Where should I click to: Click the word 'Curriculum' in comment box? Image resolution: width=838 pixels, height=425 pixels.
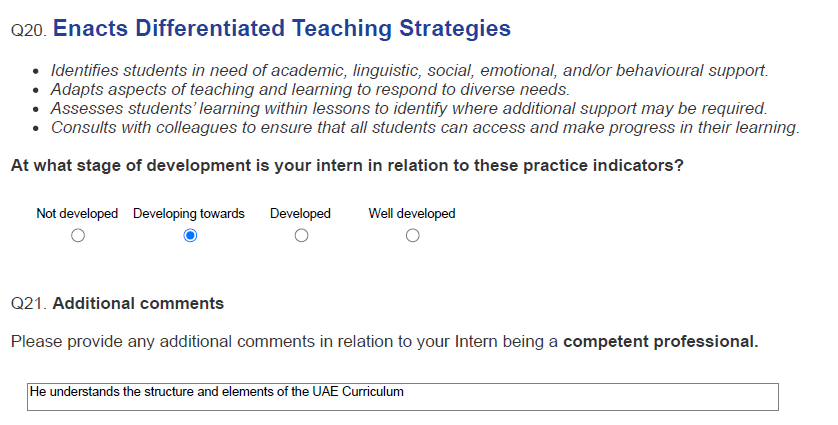[x=373, y=391]
